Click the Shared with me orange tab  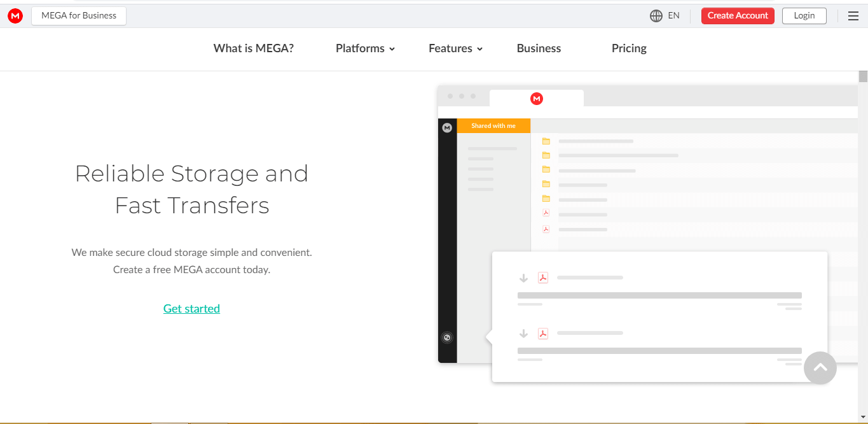click(493, 126)
